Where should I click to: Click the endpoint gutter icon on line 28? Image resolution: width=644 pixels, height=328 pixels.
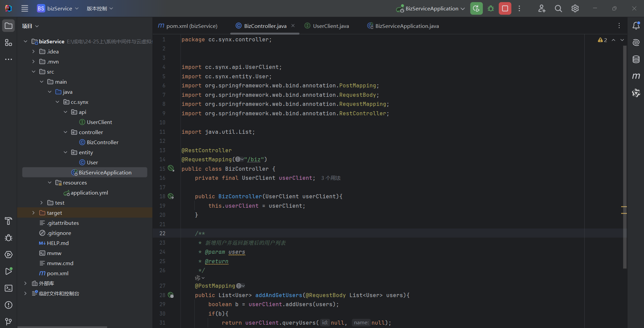[x=171, y=295]
